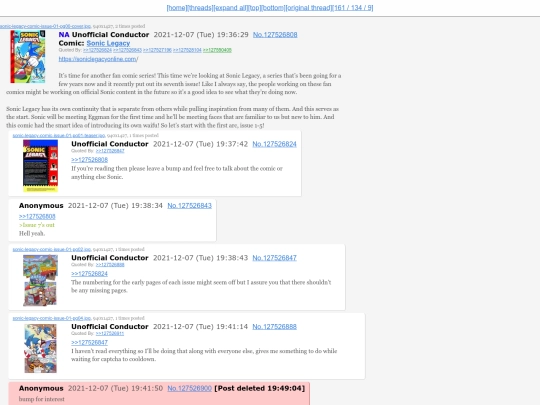Follow Quoted By link in the 19:38:43 post

[110, 265]
